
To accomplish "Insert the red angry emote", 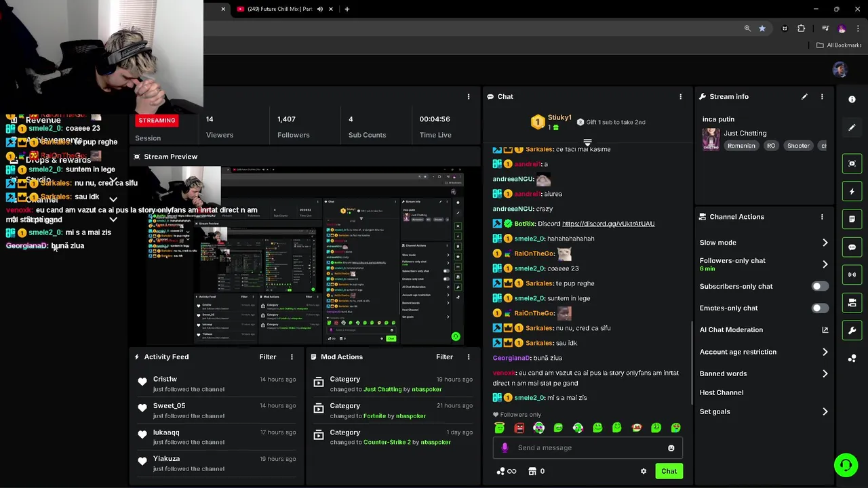I will pyautogui.click(x=519, y=428).
